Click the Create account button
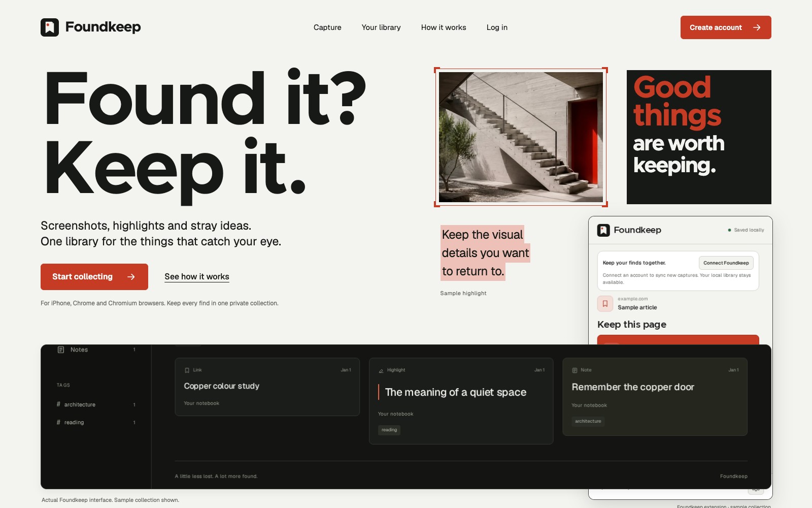 click(726, 27)
